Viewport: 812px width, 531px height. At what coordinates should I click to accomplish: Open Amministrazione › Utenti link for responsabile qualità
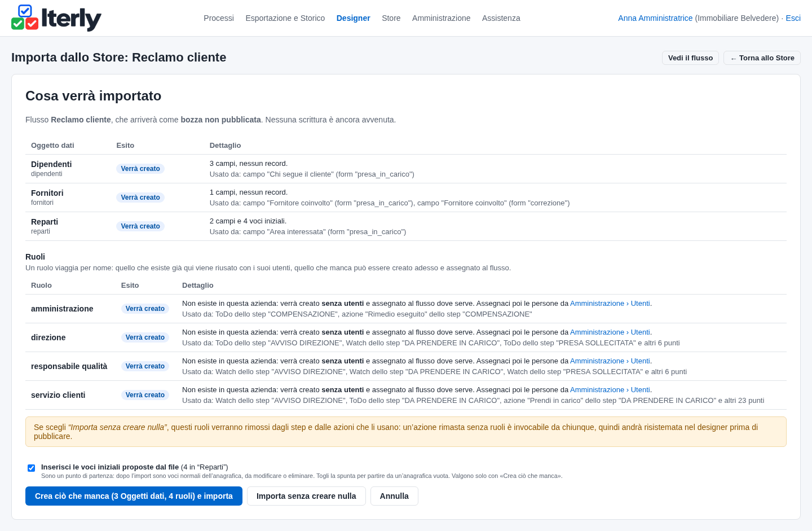click(x=610, y=361)
